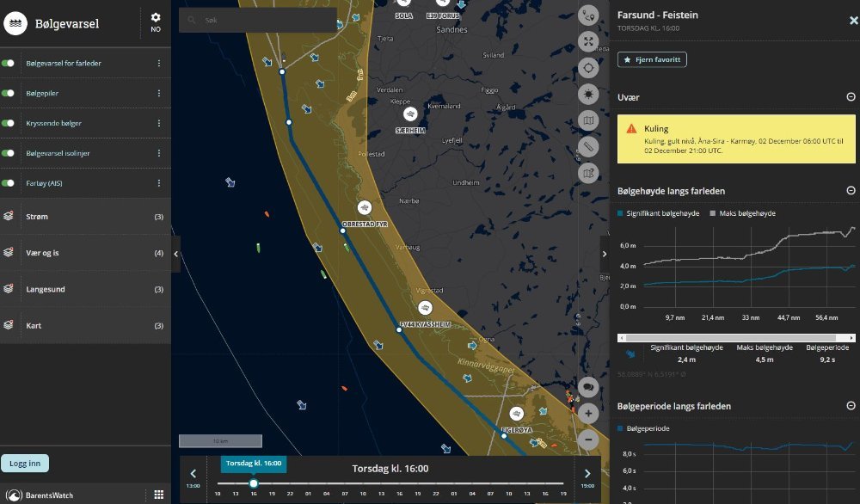Select the FV44 KVASSHEIM station marker
The height and width of the screenshot is (504, 860).
pos(425,308)
